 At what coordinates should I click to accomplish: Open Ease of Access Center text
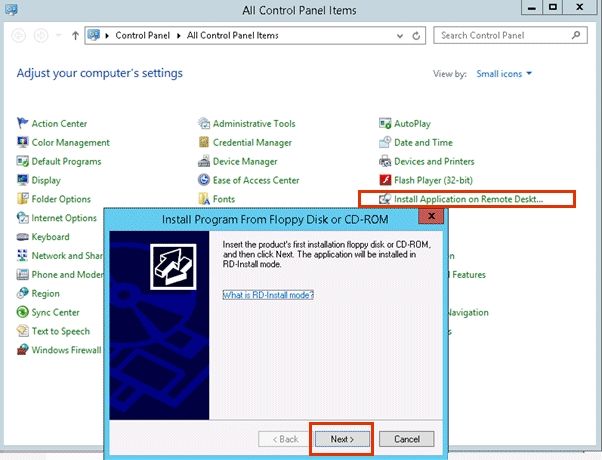coord(256,180)
